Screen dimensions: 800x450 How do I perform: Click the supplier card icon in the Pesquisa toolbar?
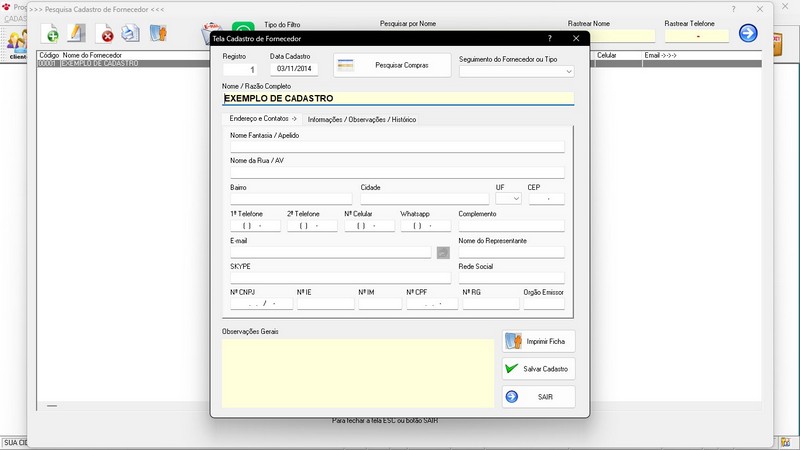tap(158, 33)
